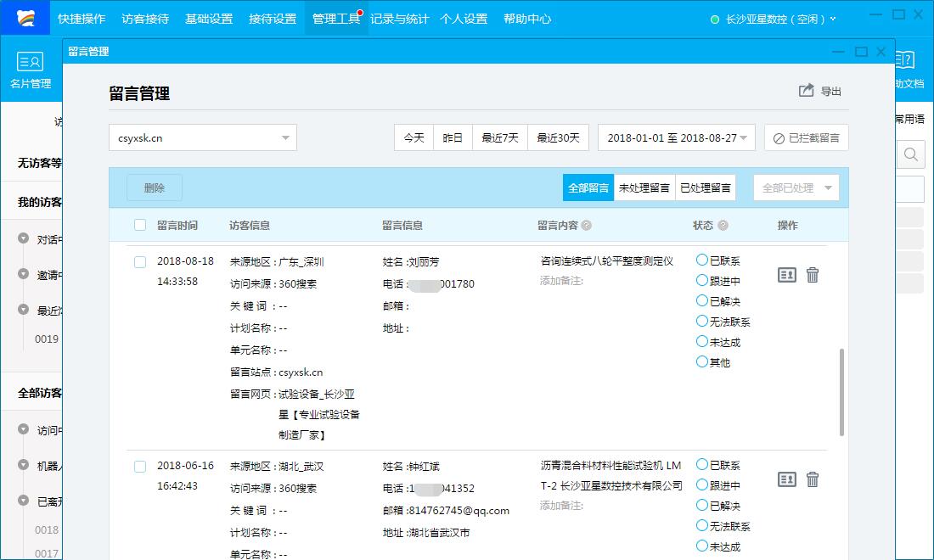Screen dimensions: 934x560
Task: Open the 接待设置 menu
Action: click(273, 19)
